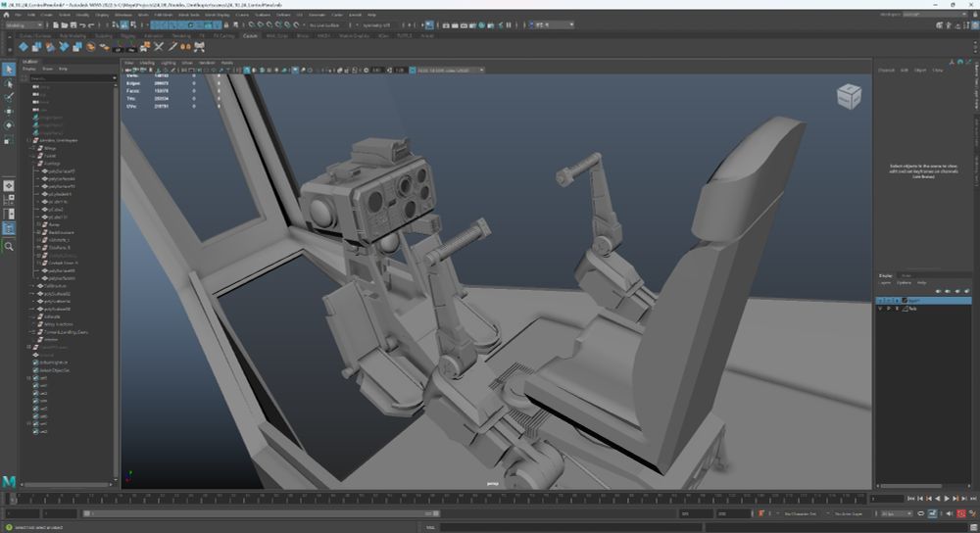The height and width of the screenshot is (533, 980).
Task: Click the Redo arrow in status line
Action: point(90,25)
